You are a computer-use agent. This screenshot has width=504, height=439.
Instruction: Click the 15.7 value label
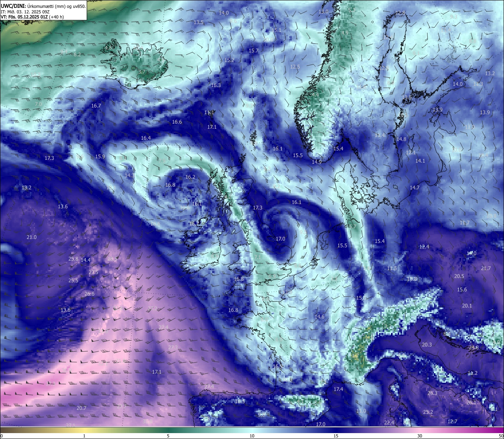click(x=253, y=50)
